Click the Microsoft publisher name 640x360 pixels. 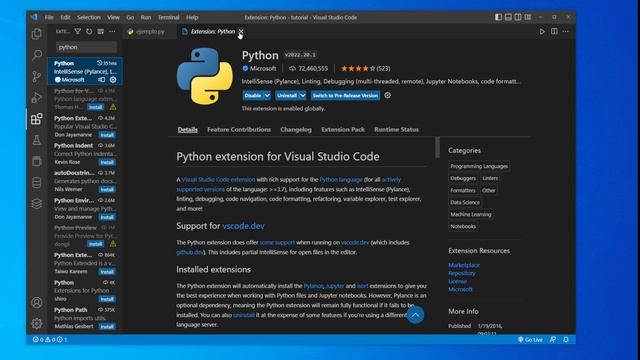click(263, 69)
